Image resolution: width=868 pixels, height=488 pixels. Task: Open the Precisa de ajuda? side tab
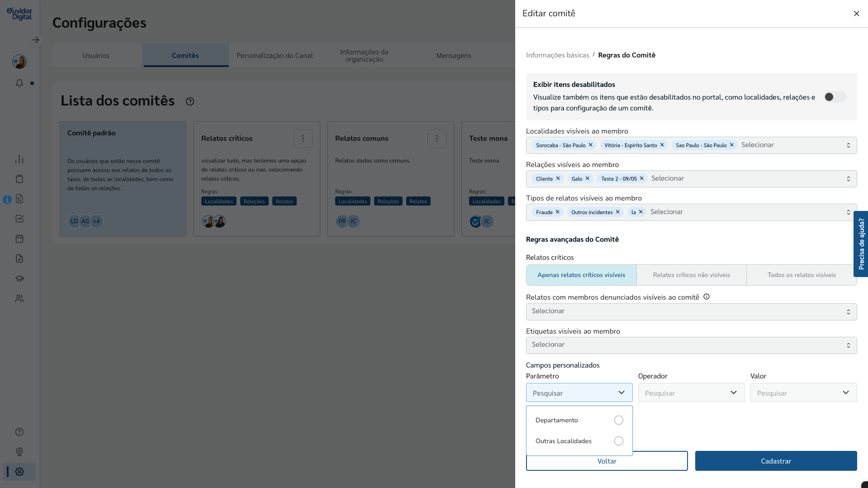coord(861,244)
